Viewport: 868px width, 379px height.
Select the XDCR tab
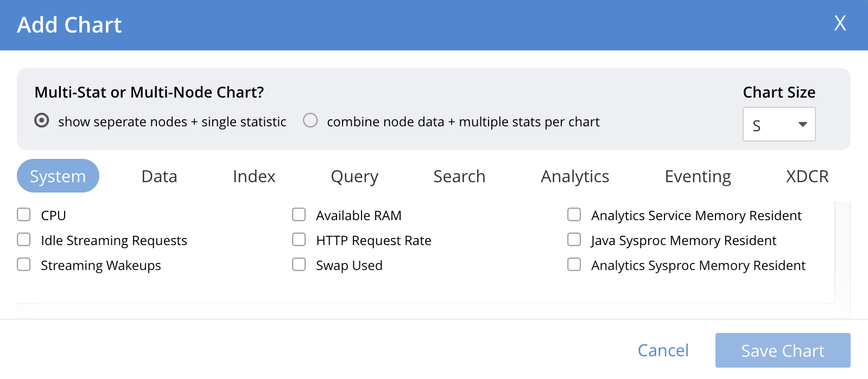[x=807, y=176]
